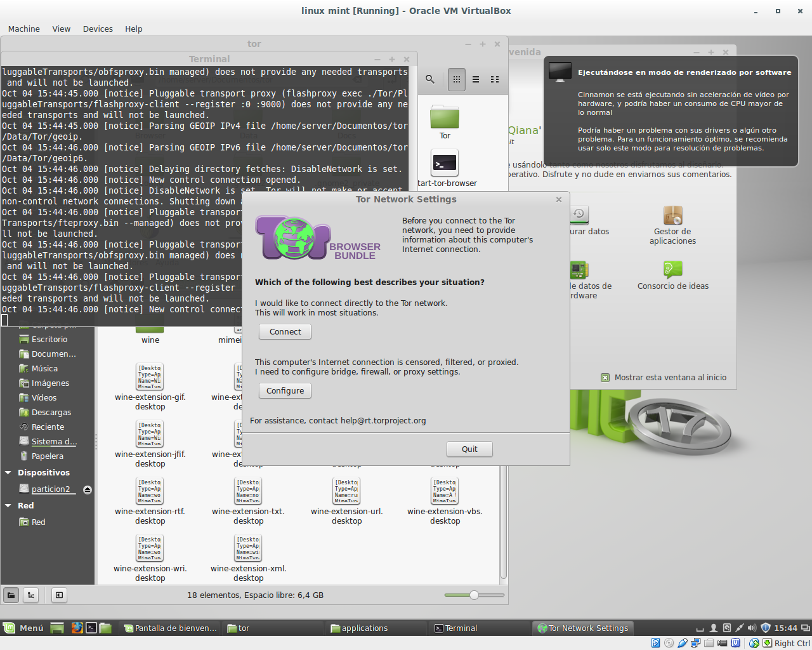Click the user applet in the panel
This screenshot has width=812, height=650.
click(x=714, y=628)
